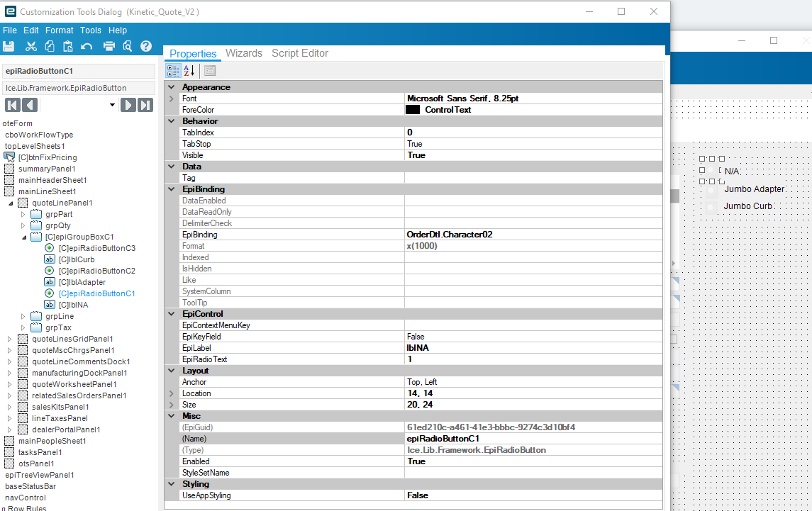Expand the grpLine tree node

point(23,316)
